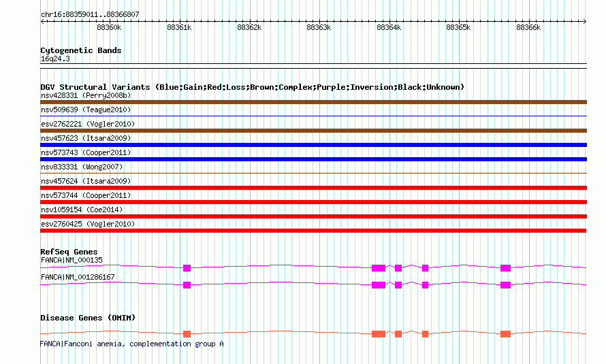Click the nsv457624 (Itsara2009) label

tap(86, 181)
